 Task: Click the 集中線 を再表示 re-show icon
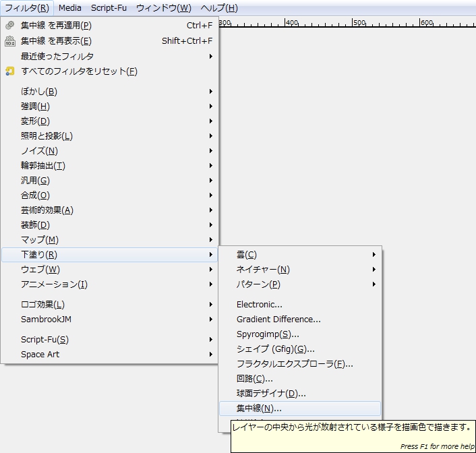tap(9, 40)
